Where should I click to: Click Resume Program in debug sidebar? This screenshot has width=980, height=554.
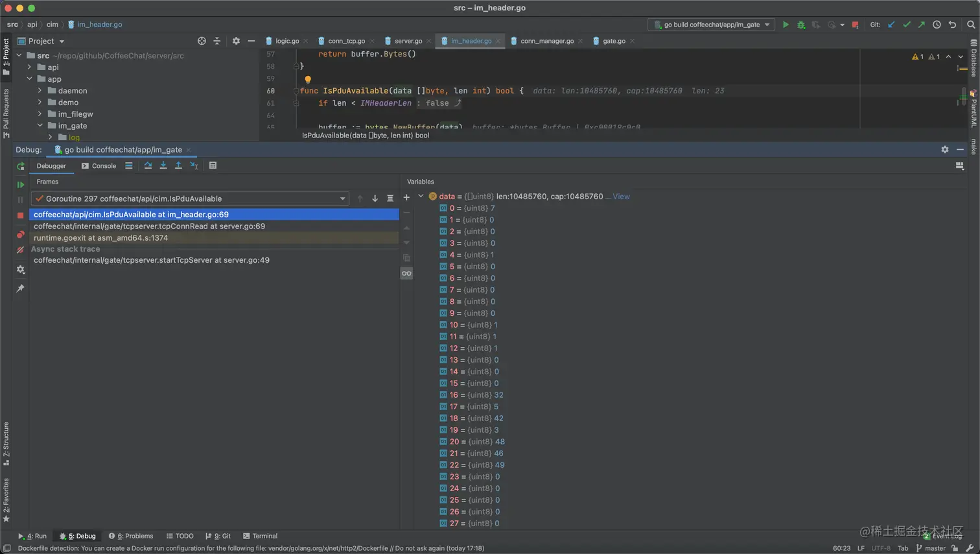pos(20,185)
